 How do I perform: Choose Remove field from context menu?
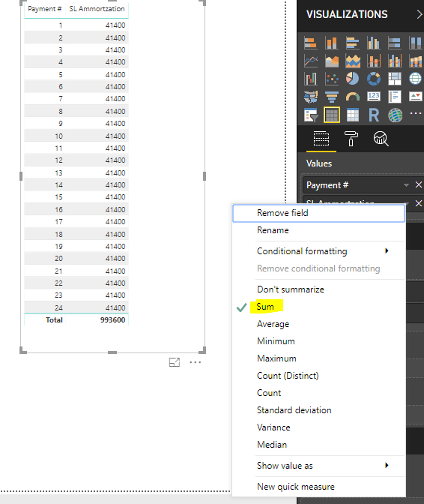[x=318, y=213]
